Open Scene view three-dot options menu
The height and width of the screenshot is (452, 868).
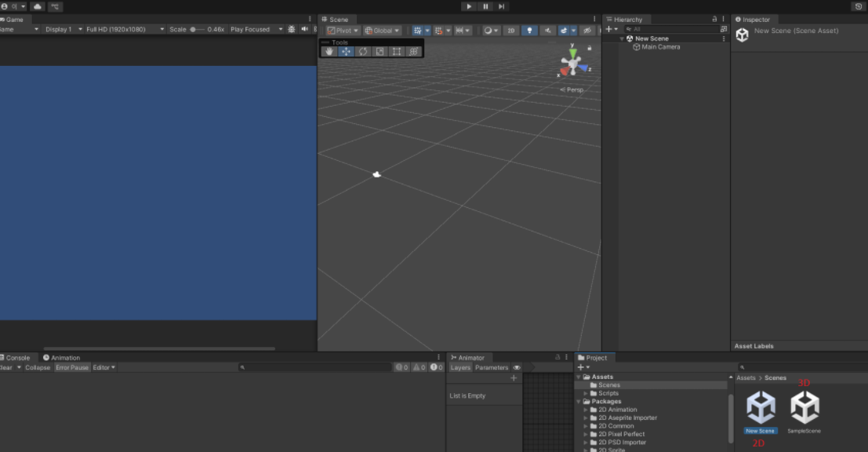[594, 19]
